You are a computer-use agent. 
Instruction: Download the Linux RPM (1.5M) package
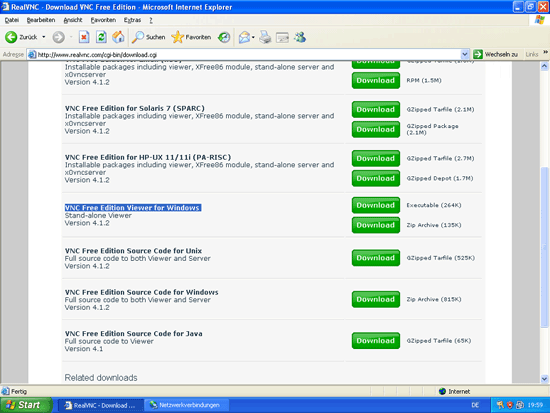[x=376, y=80]
